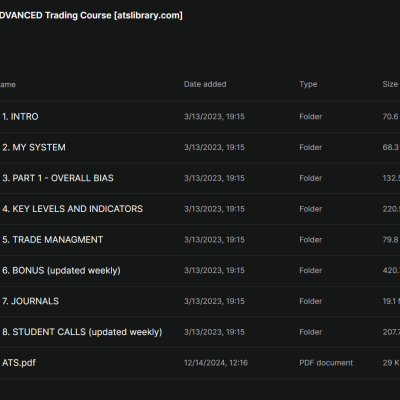Open 3. PART 1 - OVERALL BIAS folder
Image resolution: width=400 pixels, height=400 pixels.
[x=58, y=178]
